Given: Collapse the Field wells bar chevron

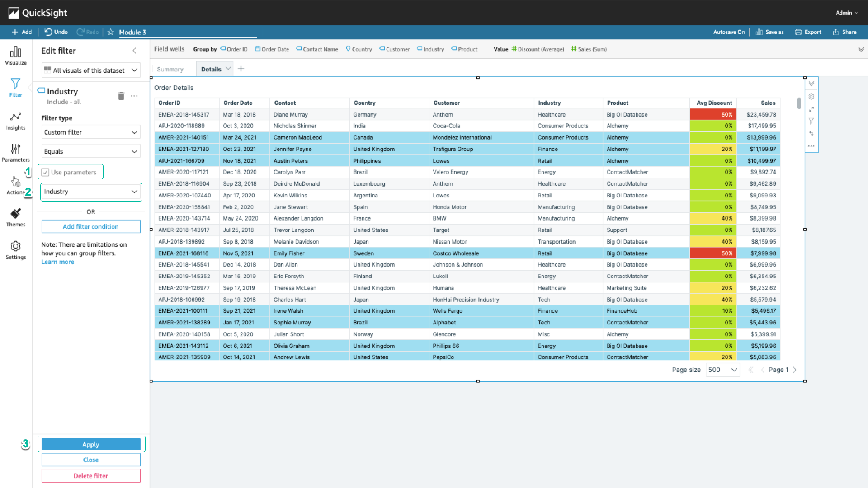Looking at the screenshot, I should (861, 49).
